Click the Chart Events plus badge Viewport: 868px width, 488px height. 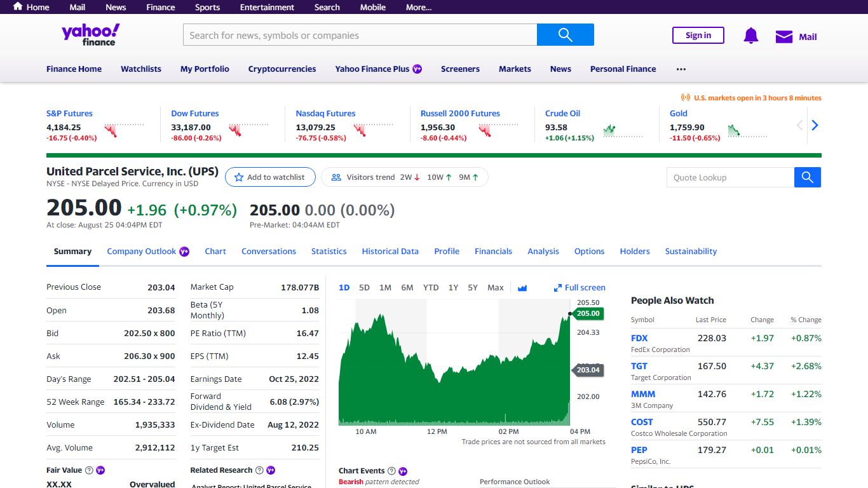coord(402,471)
